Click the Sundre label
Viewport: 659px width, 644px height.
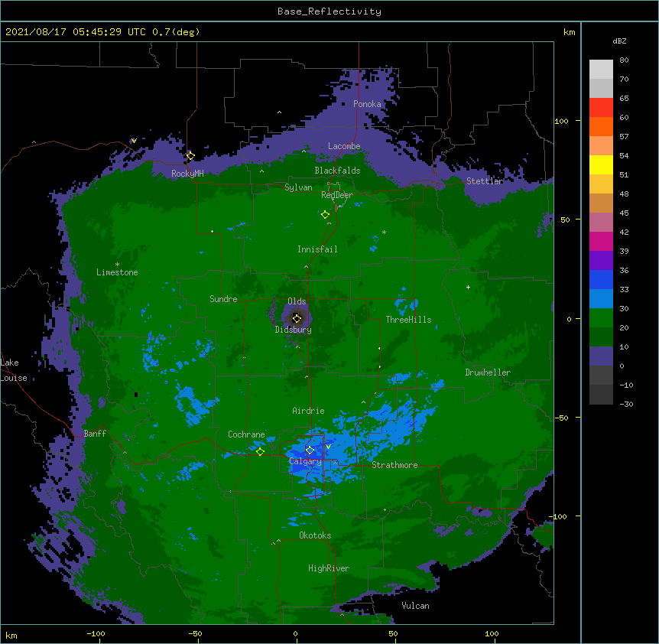223,299
